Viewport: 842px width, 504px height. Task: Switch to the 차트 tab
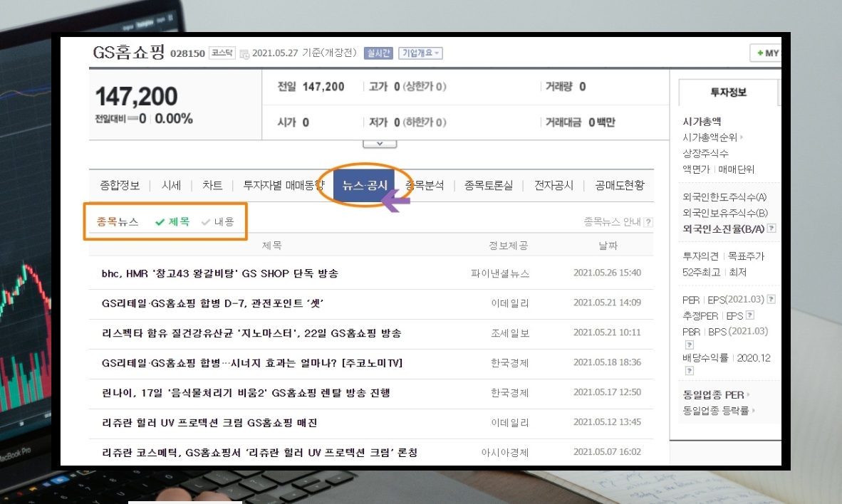pos(212,186)
